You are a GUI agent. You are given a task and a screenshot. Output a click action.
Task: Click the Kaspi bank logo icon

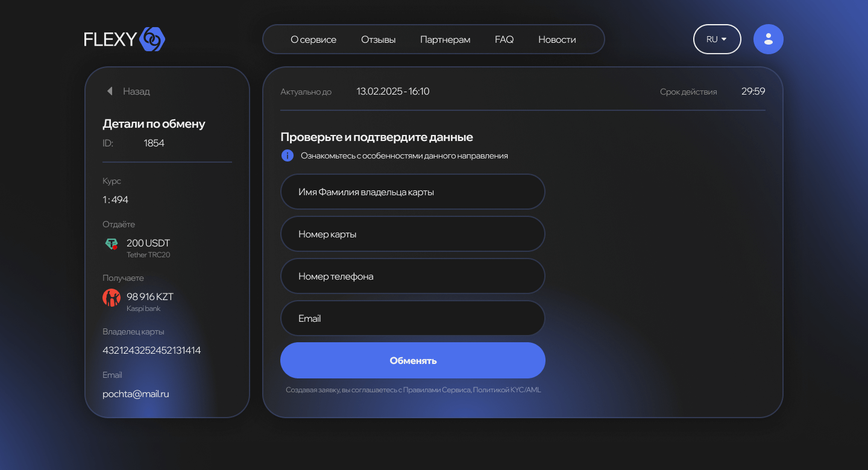[x=112, y=298]
